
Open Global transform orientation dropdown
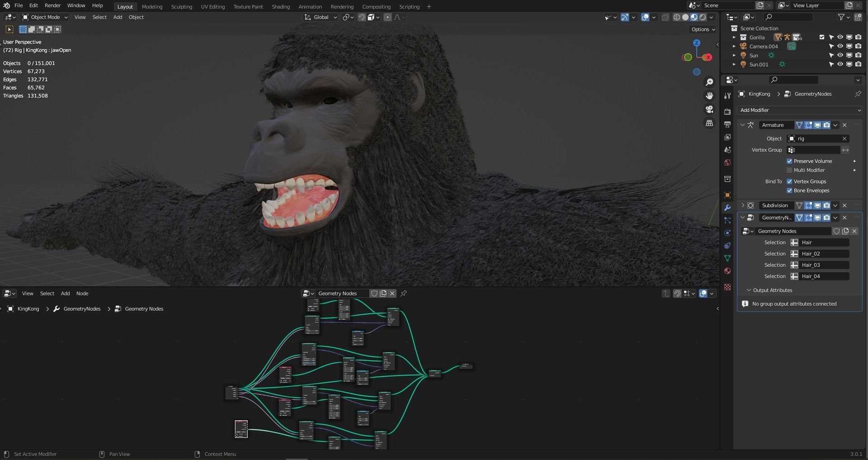click(x=321, y=17)
